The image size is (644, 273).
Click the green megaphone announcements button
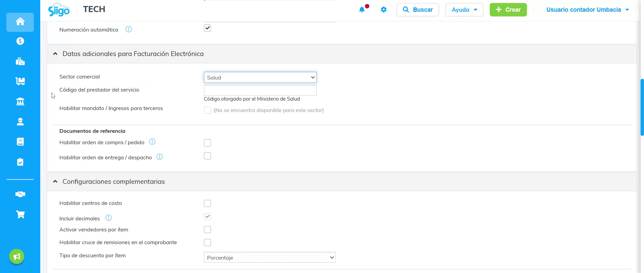coord(17,257)
